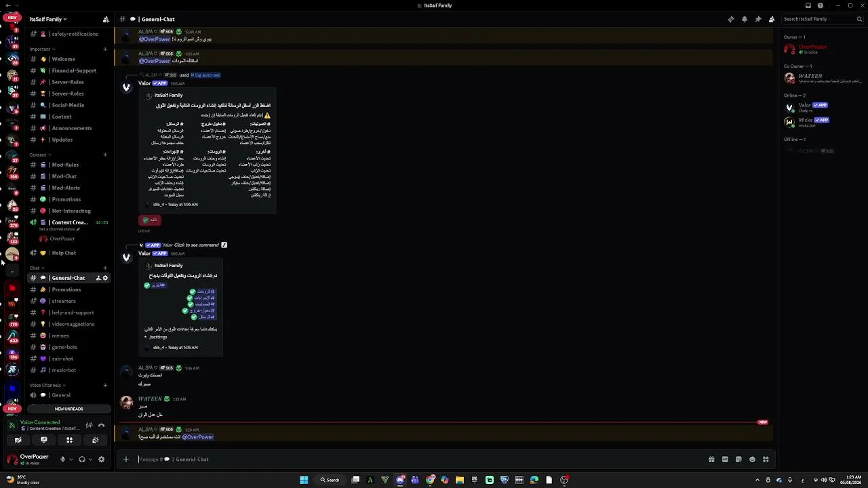Create a channel in the Content category
This screenshot has width=868, height=488.
105,155
